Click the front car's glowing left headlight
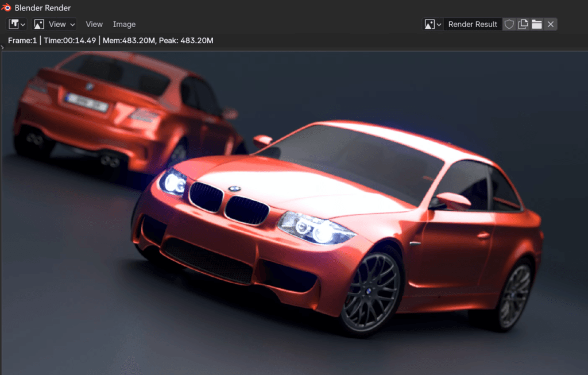Image resolution: width=588 pixels, height=375 pixels. (x=173, y=183)
